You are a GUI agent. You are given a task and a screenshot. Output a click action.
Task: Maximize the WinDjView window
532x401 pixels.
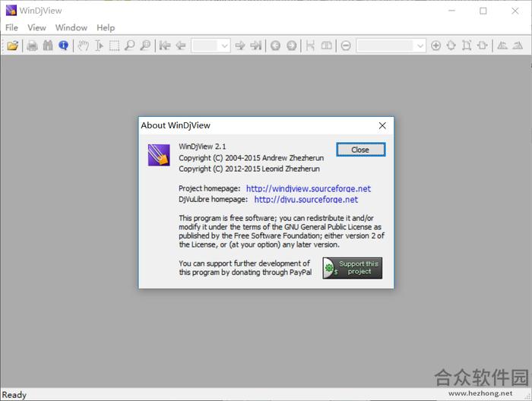pyautogui.click(x=483, y=11)
